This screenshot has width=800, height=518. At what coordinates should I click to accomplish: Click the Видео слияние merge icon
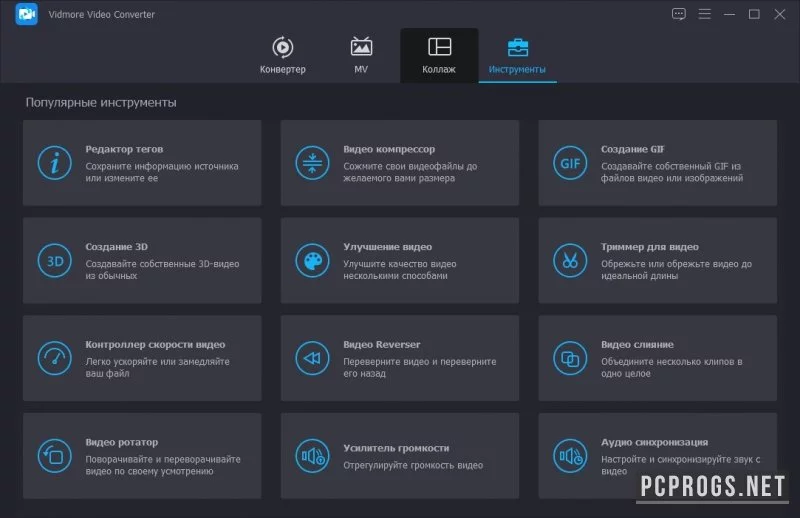point(570,358)
